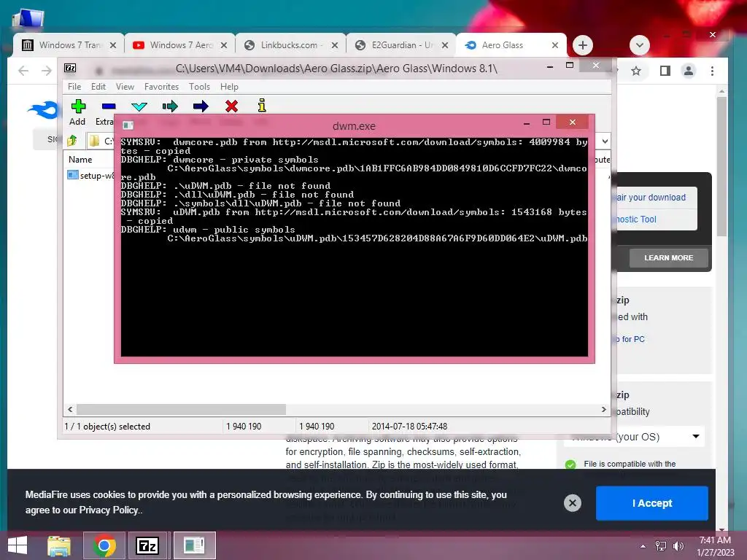Image resolution: width=747 pixels, height=560 pixels.
Task: Select the setup-w8 file in the 7-Zip list
Action: click(x=90, y=175)
